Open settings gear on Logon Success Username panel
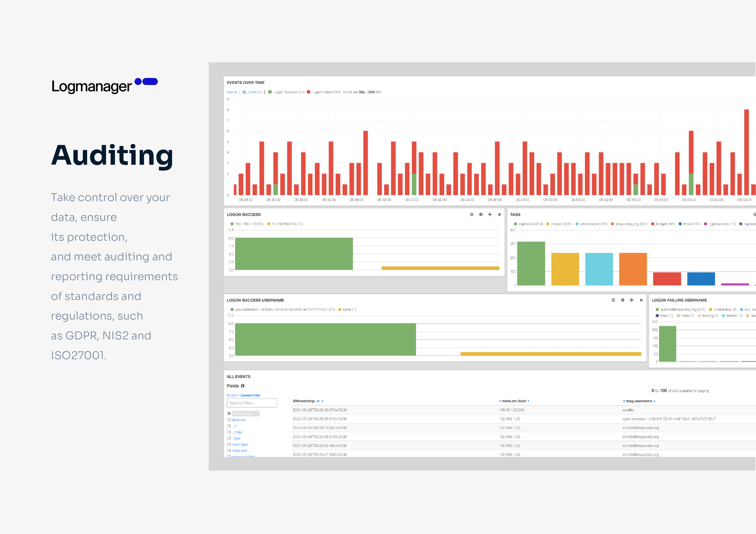 623,300
